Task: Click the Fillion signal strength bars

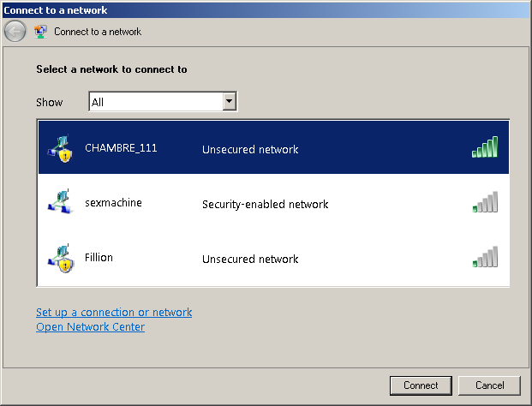Action: [x=485, y=257]
